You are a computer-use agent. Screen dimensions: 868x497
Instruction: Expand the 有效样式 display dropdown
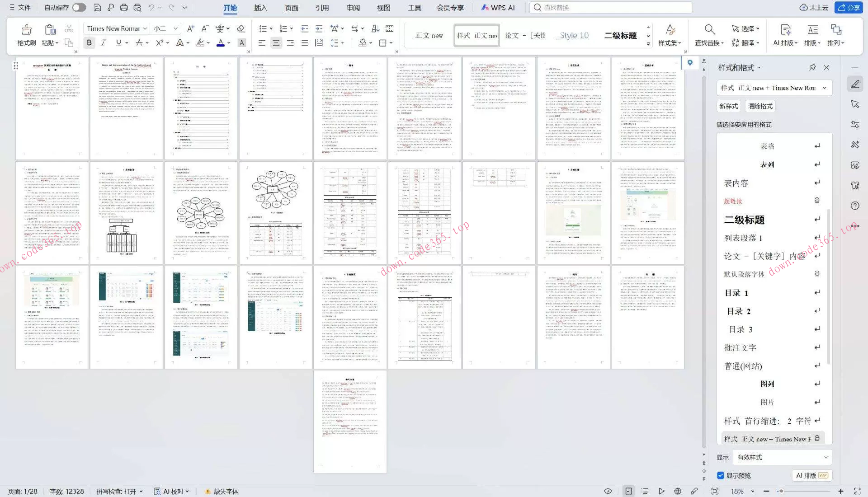click(826, 457)
